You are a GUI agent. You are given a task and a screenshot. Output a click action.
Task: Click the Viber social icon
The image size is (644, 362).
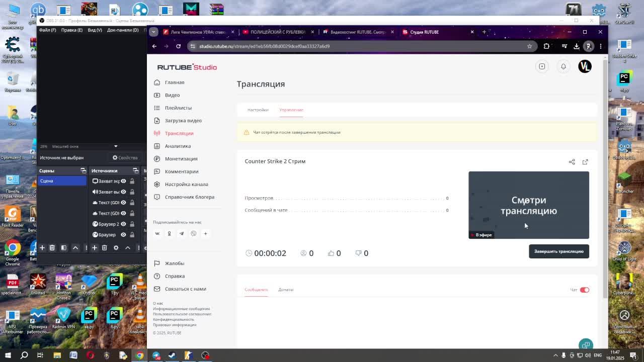click(193, 233)
